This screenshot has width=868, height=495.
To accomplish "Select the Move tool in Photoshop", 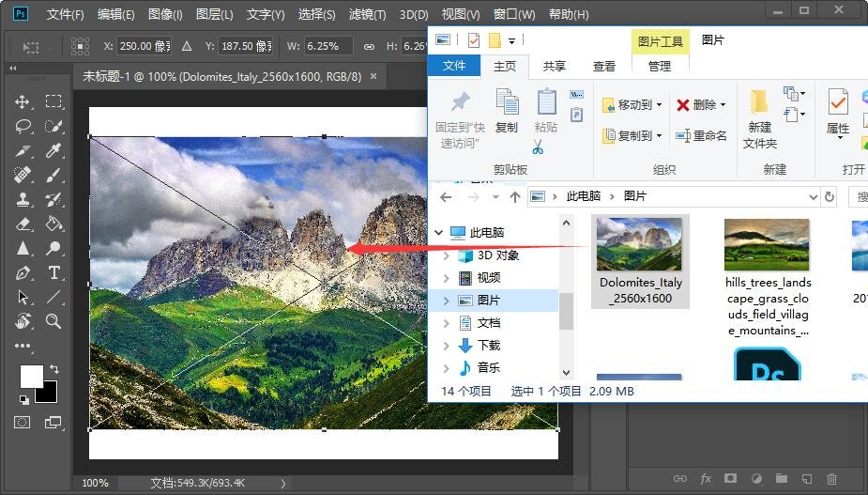I will 23,101.
